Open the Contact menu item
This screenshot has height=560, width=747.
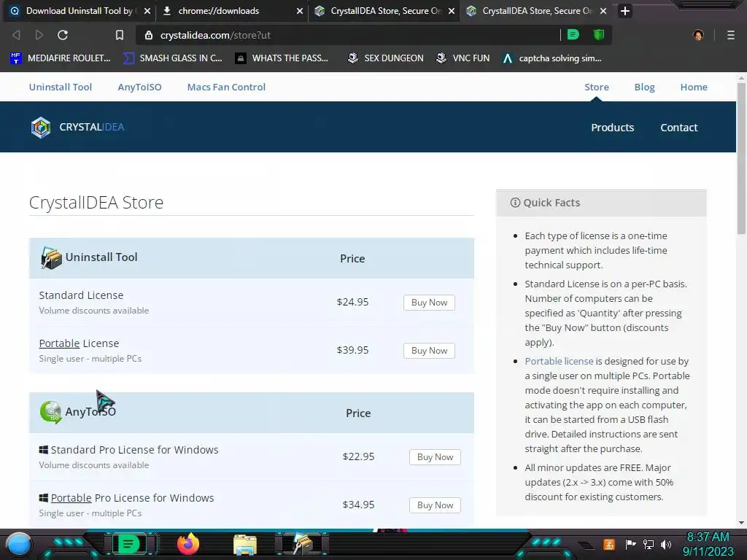tap(679, 128)
